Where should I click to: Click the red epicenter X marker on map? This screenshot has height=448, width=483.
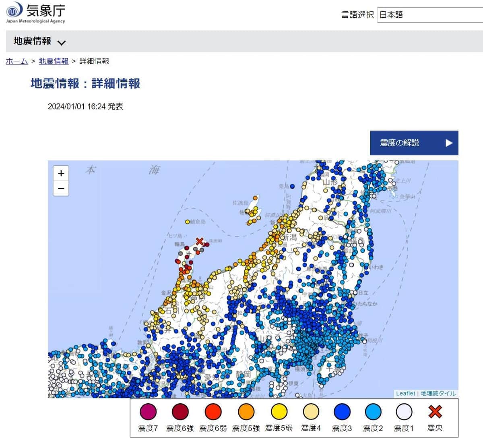200,241
